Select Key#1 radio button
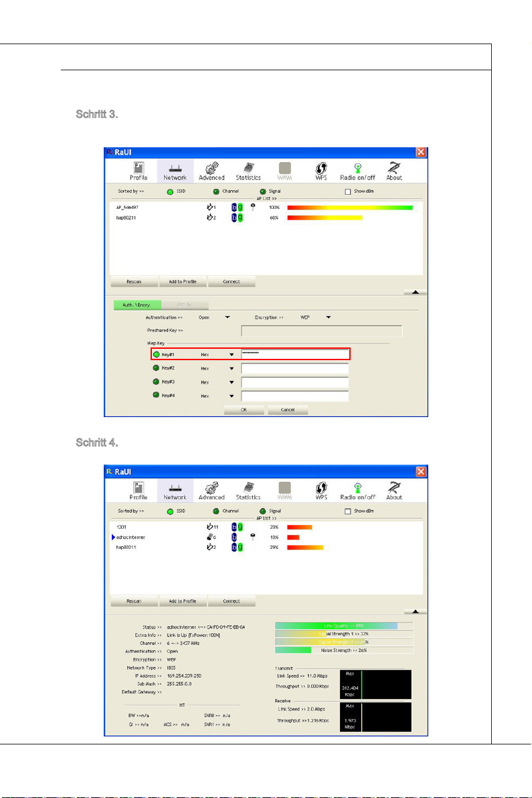532x798 pixels. coord(157,354)
